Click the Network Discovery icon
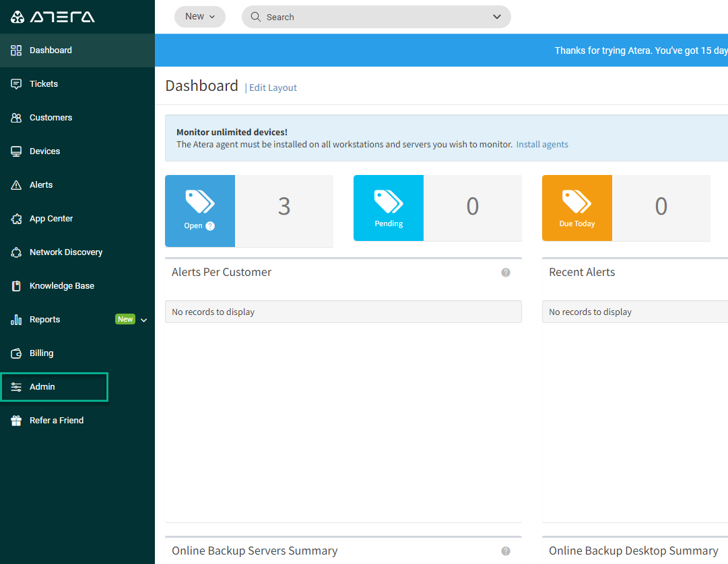This screenshot has width=728, height=564. tap(16, 252)
